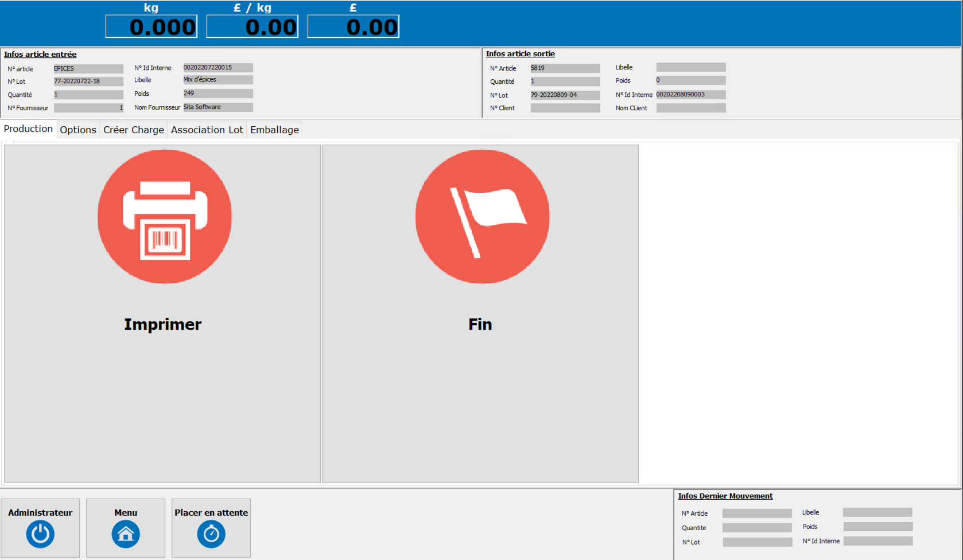
Task: Click the Administrateur button label
Action: [x=40, y=512]
